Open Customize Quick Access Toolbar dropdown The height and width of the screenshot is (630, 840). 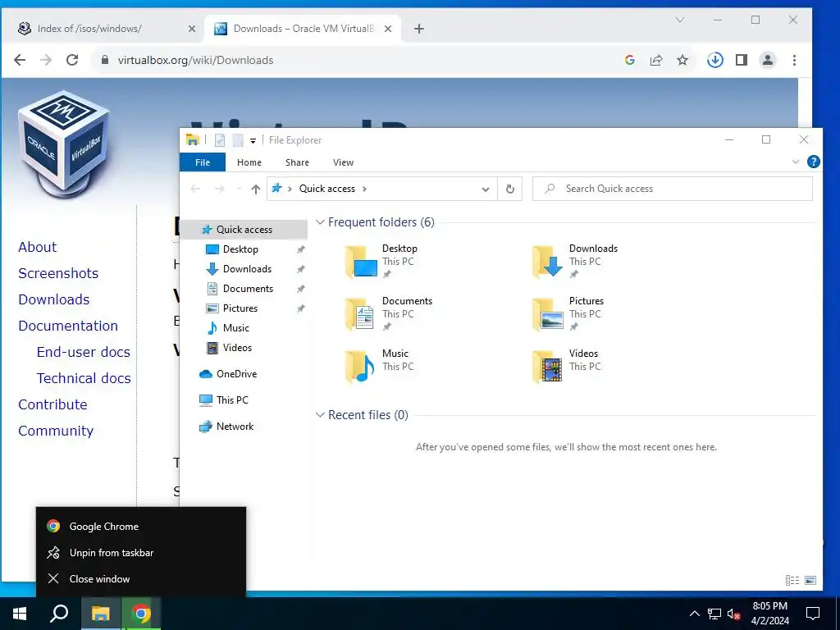[x=253, y=141]
